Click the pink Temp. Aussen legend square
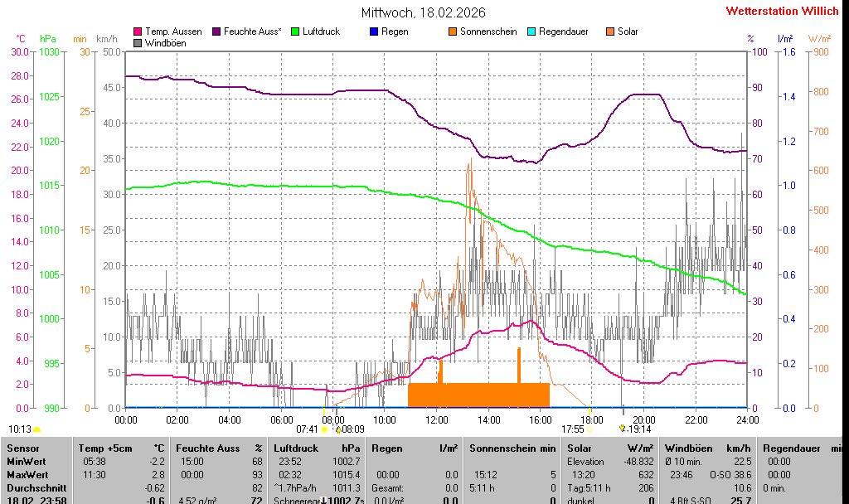This screenshot has width=849, height=504. point(138,31)
